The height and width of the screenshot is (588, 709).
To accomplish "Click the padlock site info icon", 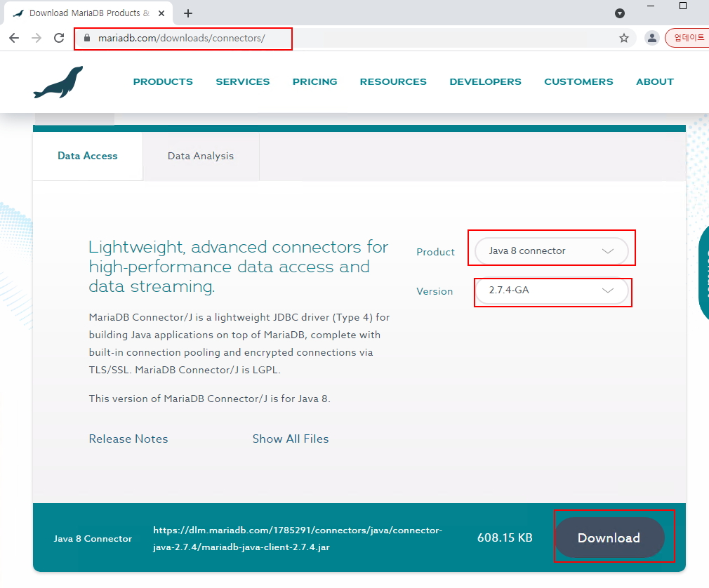I will point(88,38).
